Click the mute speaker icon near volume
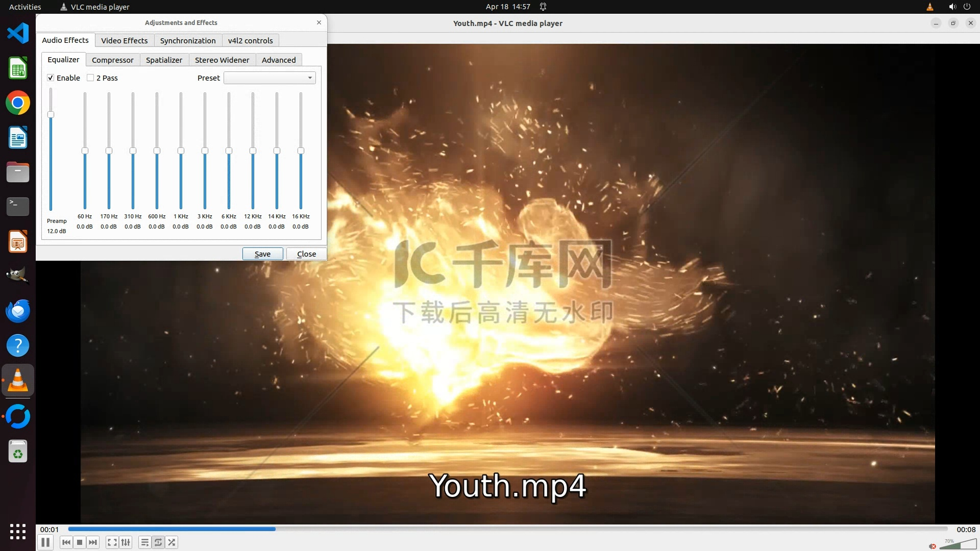This screenshot has width=980, height=551. (x=933, y=546)
